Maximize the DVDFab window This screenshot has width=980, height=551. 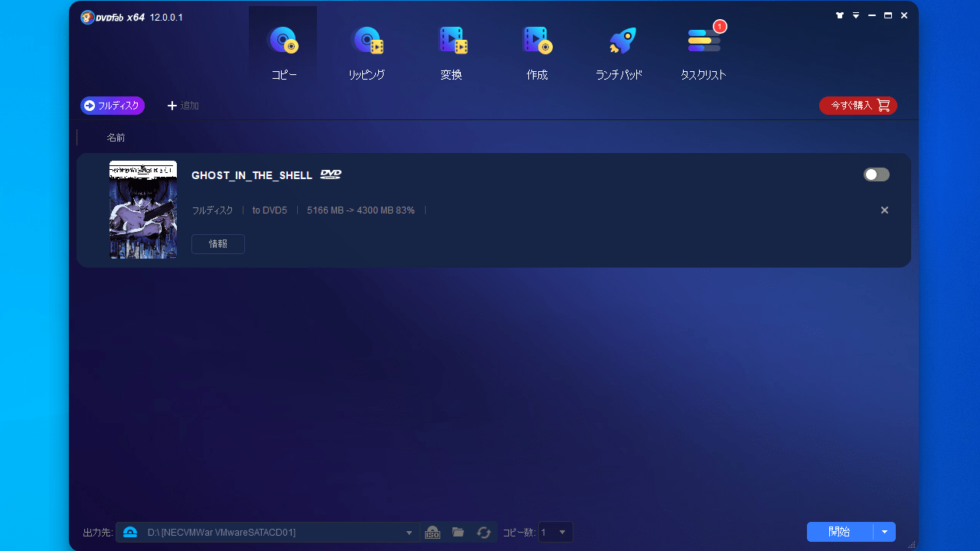click(x=888, y=15)
